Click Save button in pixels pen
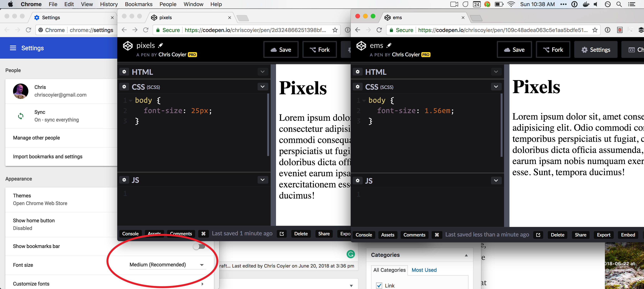Viewport: 644px width, 289px height. click(x=281, y=50)
